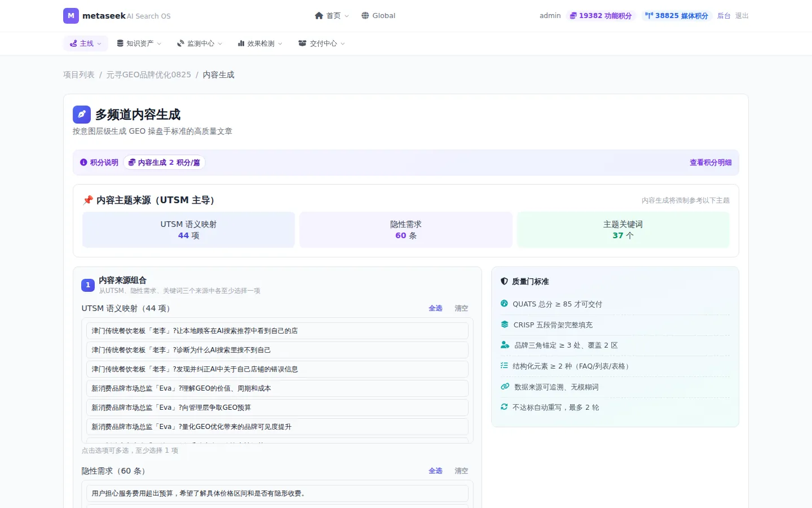Toggle the option 新消费品牌市场总监「Eva」向管理层争取GEO预算
The width and height of the screenshot is (812, 508).
point(277,408)
